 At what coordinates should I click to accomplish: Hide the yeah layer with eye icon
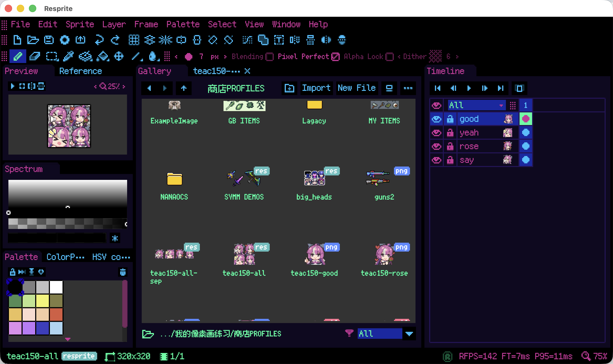click(436, 133)
